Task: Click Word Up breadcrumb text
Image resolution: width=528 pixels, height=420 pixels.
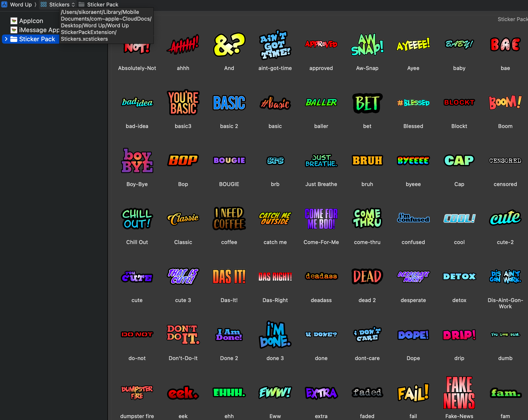Action: point(21,4)
